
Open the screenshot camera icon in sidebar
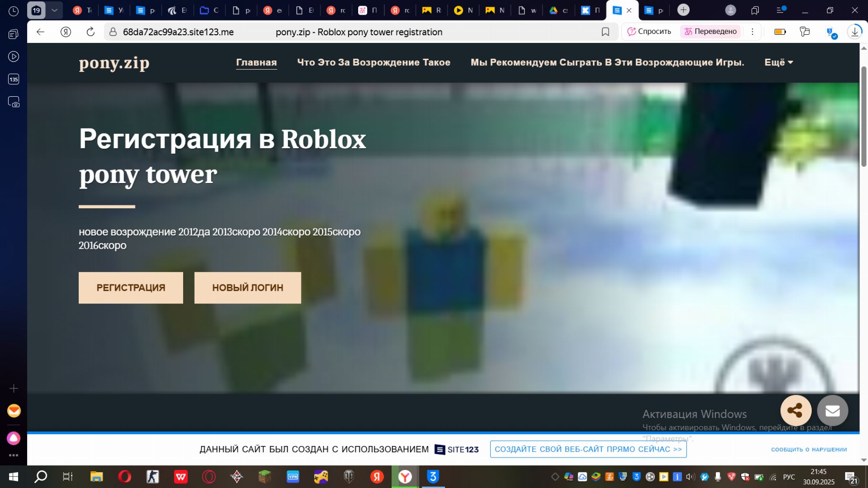[x=13, y=102]
